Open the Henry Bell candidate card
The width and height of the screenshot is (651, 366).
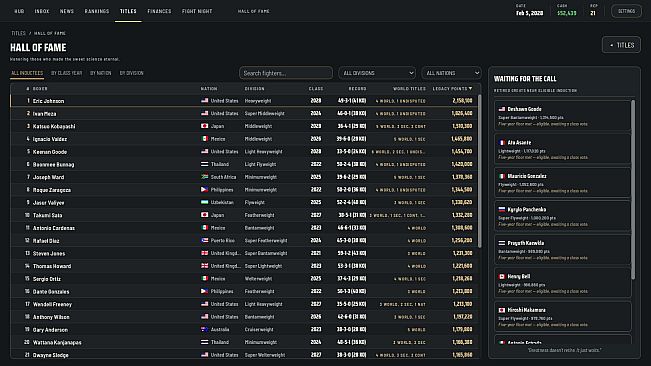[x=563, y=283]
